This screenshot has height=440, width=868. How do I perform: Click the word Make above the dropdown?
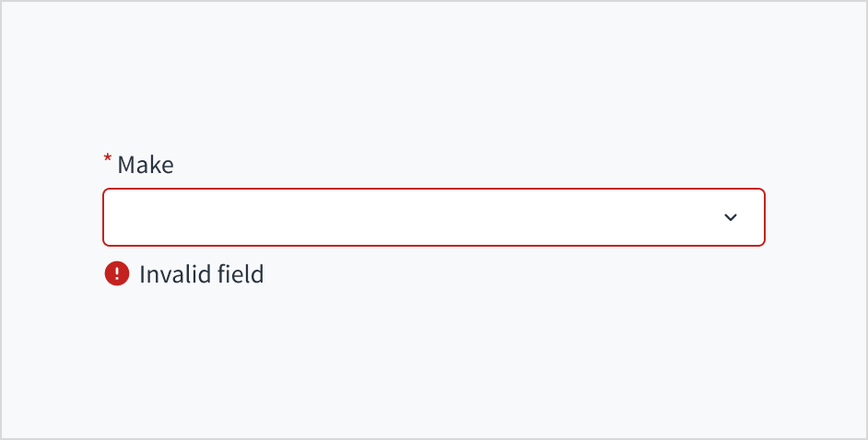tap(146, 165)
